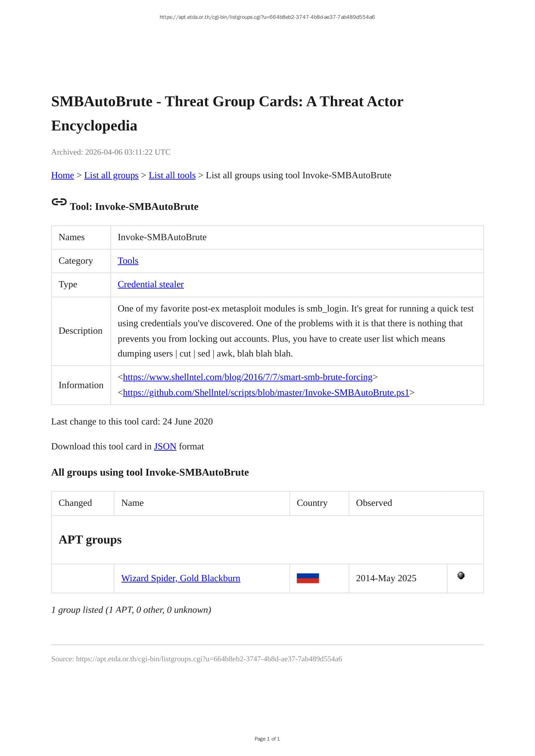Click the Country column header
Image resolution: width=535 pixels, height=756 pixels.
click(312, 503)
